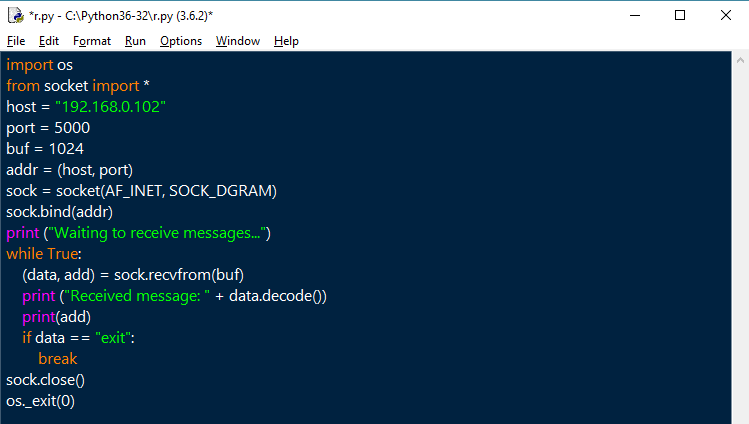
Task: Click on SOCK_DGRAM in the socket line
Action: tap(220, 191)
